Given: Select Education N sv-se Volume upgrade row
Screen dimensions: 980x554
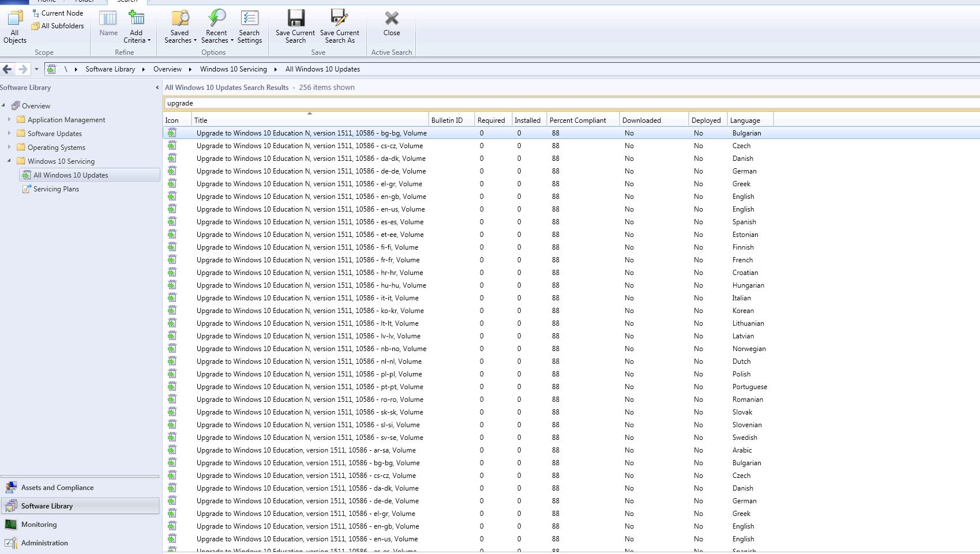Looking at the screenshot, I should [571, 438].
